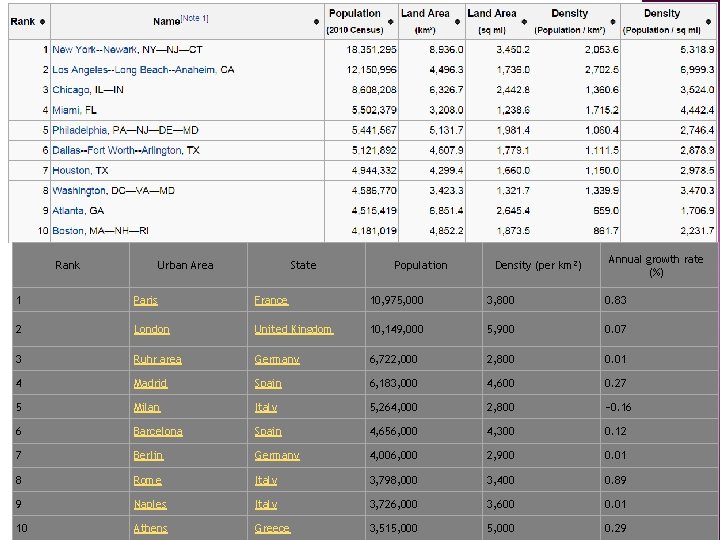
Task: Open Italy link in Naples row
Action: coord(266,504)
